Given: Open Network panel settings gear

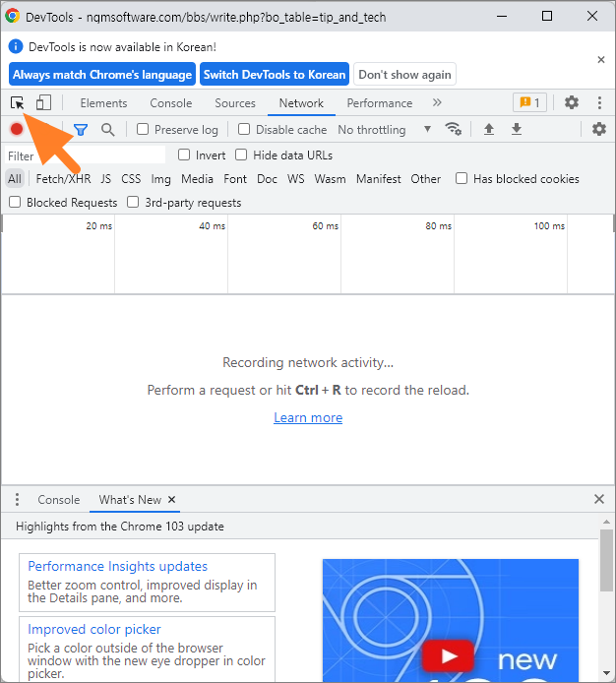Looking at the screenshot, I should (x=599, y=129).
